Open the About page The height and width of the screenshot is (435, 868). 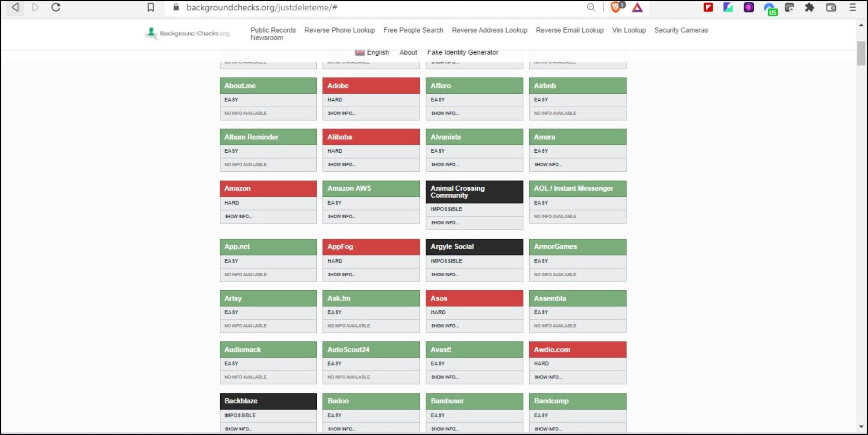(x=408, y=52)
